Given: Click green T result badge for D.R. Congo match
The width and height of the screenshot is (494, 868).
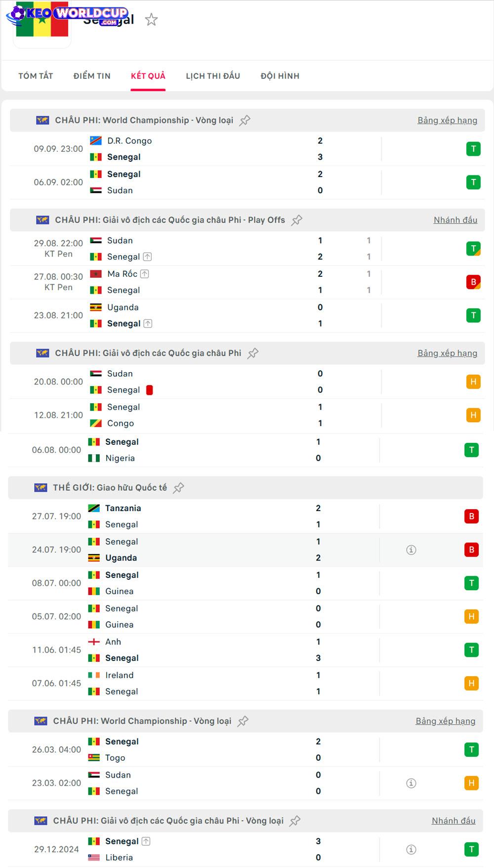Looking at the screenshot, I should [x=473, y=149].
